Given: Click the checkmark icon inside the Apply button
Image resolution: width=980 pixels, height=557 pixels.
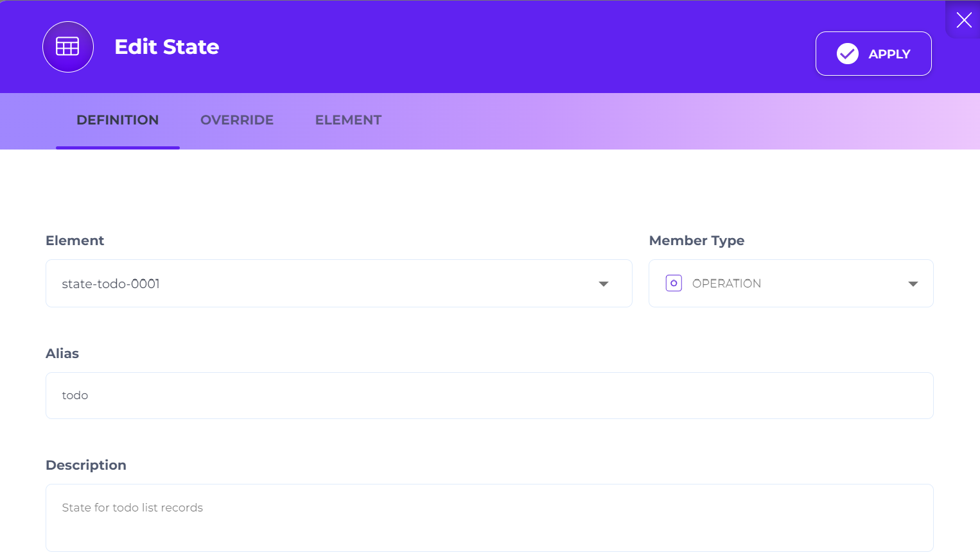Looking at the screenshot, I should pos(847,54).
